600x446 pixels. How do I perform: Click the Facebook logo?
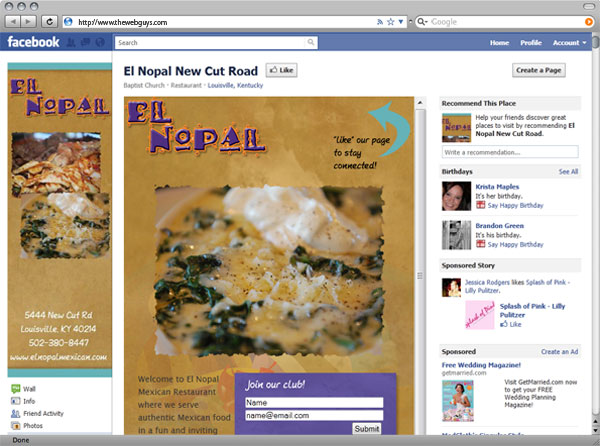pyautogui.click(x=33, y=42)
